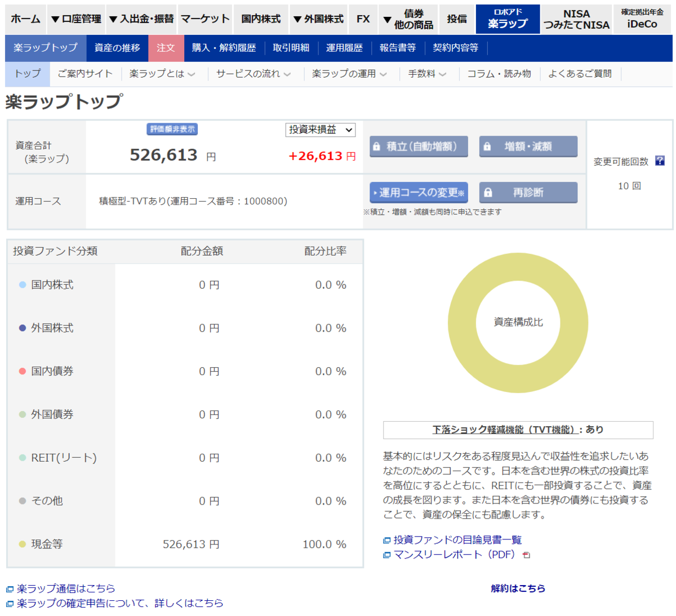The height and width of the screenshot is (616, 676).
Task: Click the yellow donut chart ring
Action: point(462,323)
